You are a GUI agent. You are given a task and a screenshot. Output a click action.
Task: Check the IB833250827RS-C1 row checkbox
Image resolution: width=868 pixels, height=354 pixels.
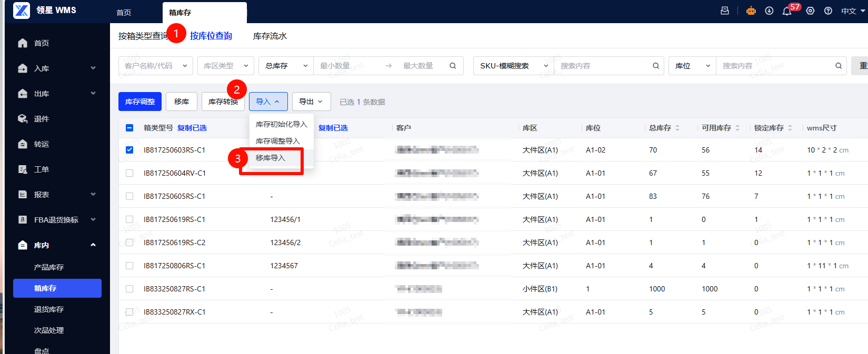pyautogui.click(x=129, y=289)
